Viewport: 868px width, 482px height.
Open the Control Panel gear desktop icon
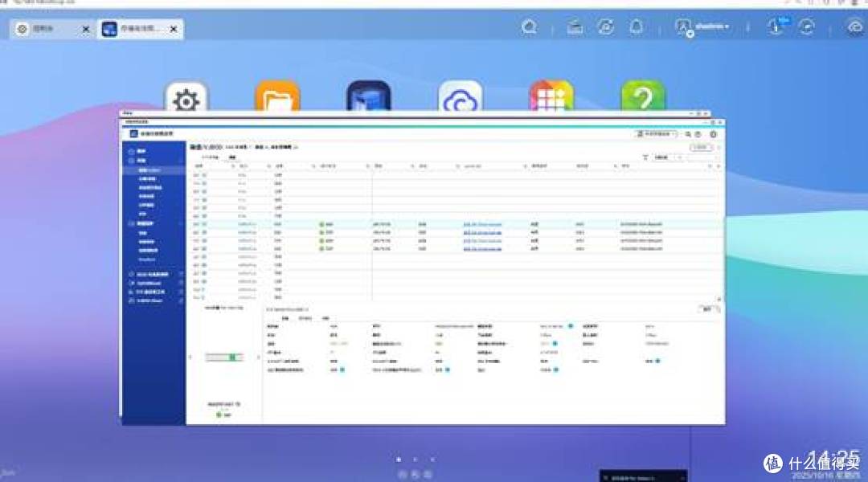(186, 97)
